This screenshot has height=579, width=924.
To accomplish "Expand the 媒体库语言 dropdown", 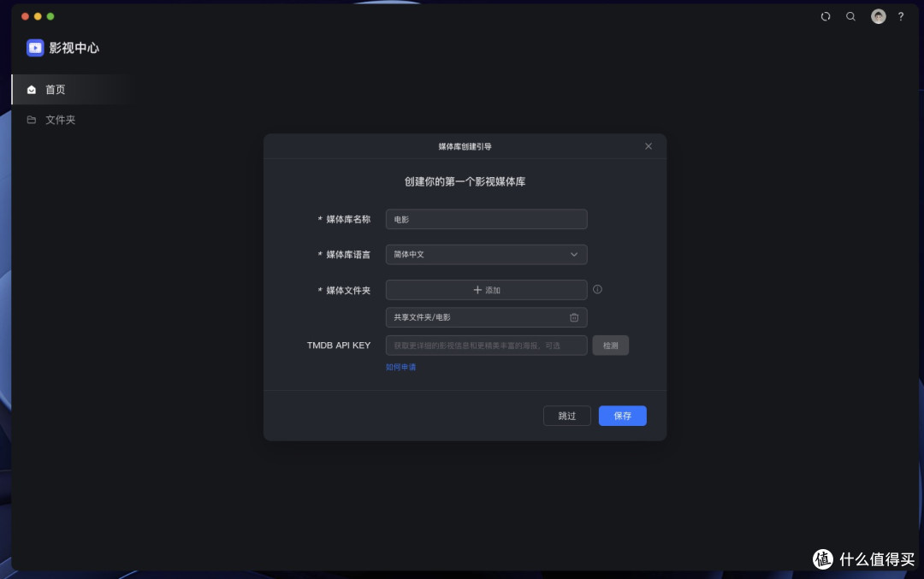I will click(486, 255).
